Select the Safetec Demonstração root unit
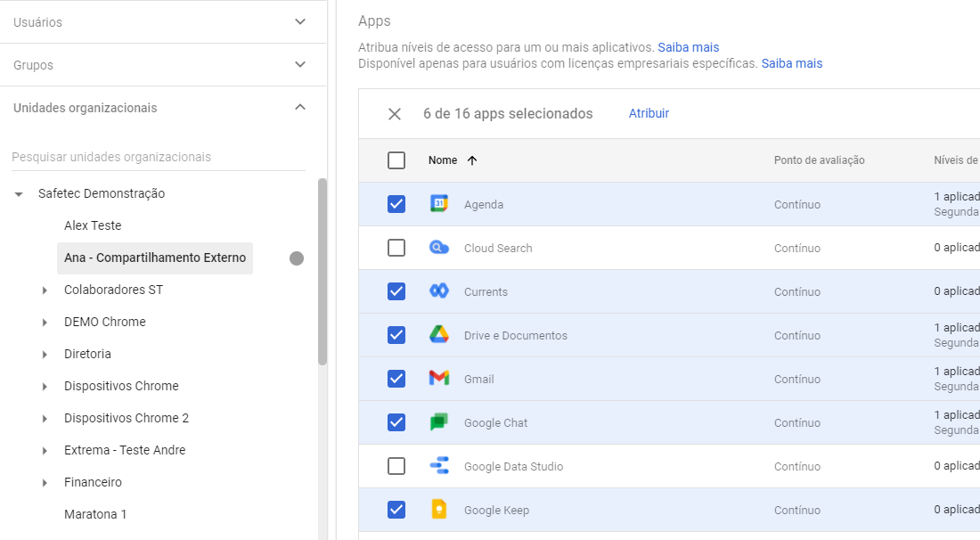 click(x=102, y=193)
